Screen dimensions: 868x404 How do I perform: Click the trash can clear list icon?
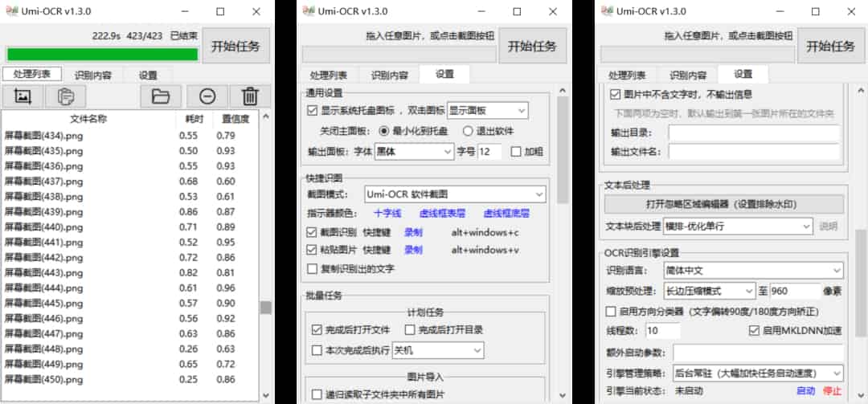click(250, 96)
